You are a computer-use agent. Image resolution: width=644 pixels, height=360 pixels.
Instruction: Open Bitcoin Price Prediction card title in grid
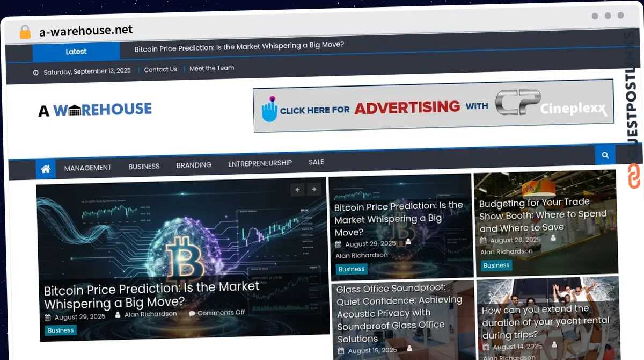398,219
